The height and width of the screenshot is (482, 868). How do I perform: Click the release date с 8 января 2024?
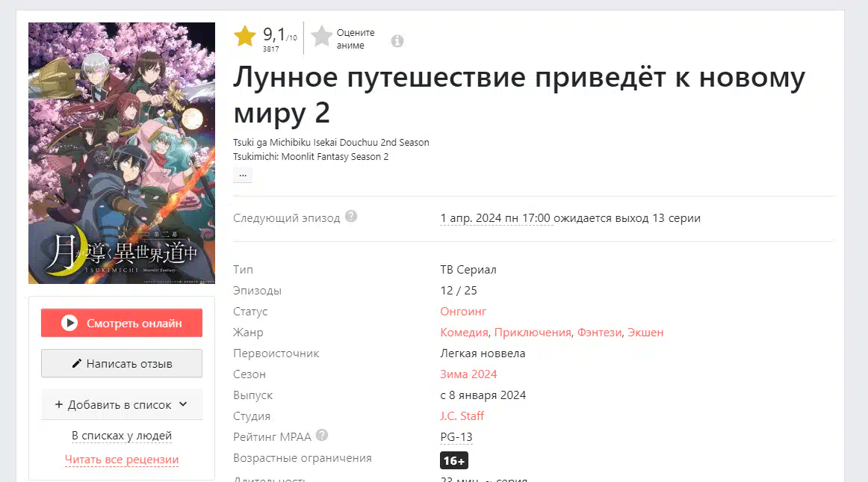tap(483, 395)
